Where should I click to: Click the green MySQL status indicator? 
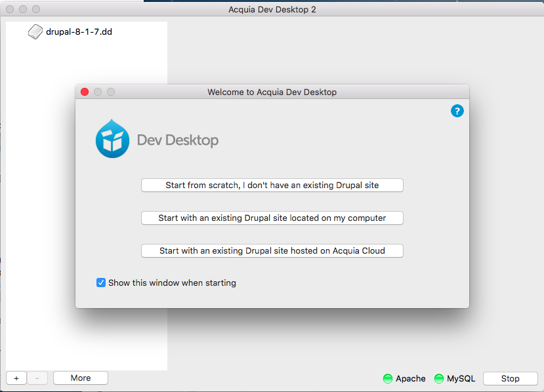point(439,378)
